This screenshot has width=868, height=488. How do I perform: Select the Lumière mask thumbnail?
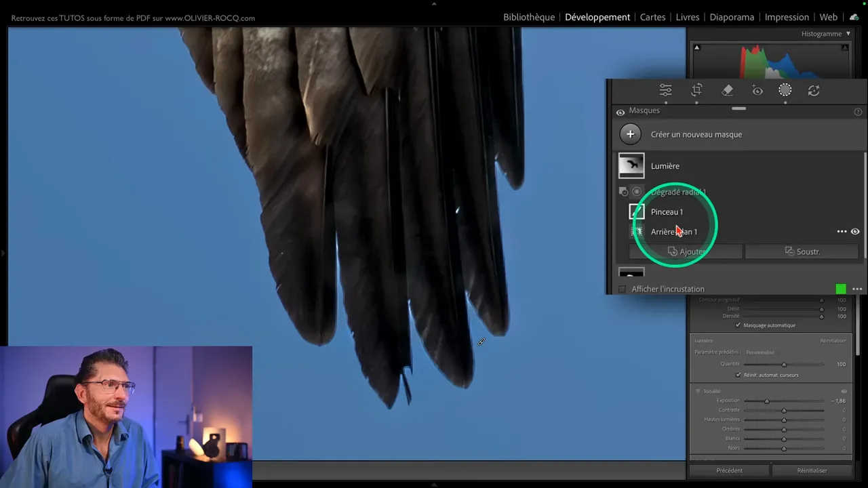(x=631, y=165)
